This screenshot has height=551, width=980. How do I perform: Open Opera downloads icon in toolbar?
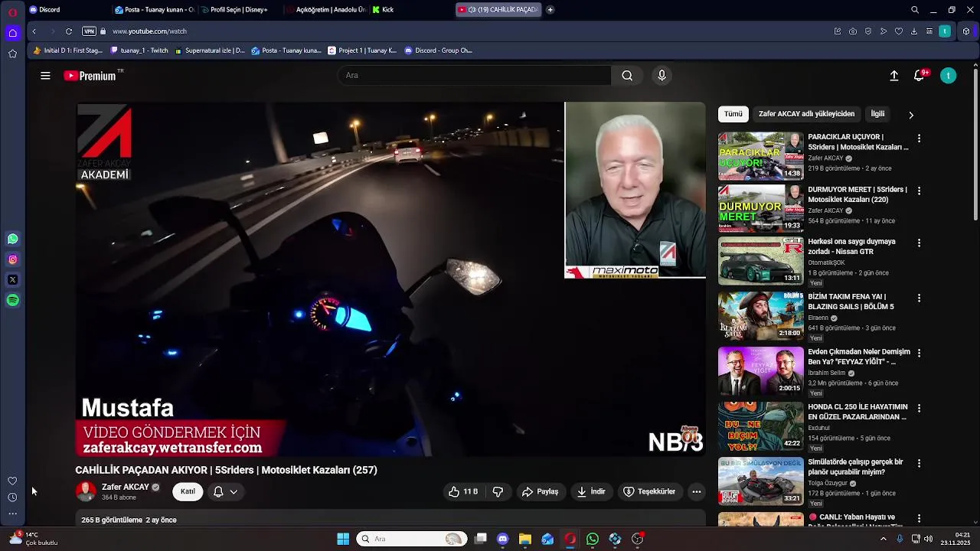[x=914, y=31]
